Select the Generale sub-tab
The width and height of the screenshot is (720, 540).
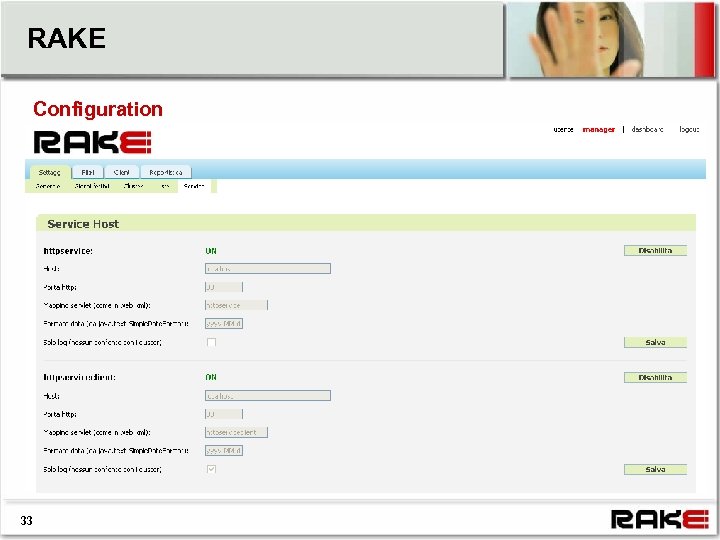[48, 186]
